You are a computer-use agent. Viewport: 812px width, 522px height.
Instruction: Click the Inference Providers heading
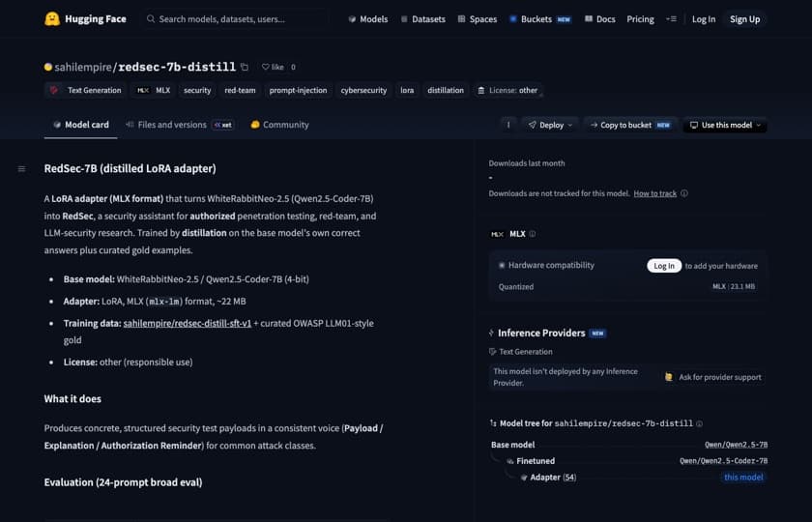click(541, 333)
